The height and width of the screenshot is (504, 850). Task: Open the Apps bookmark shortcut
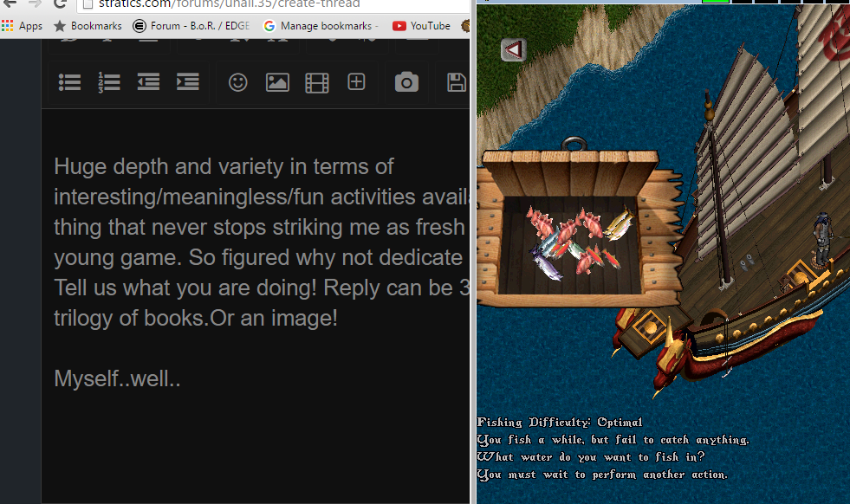coord(22,25)
